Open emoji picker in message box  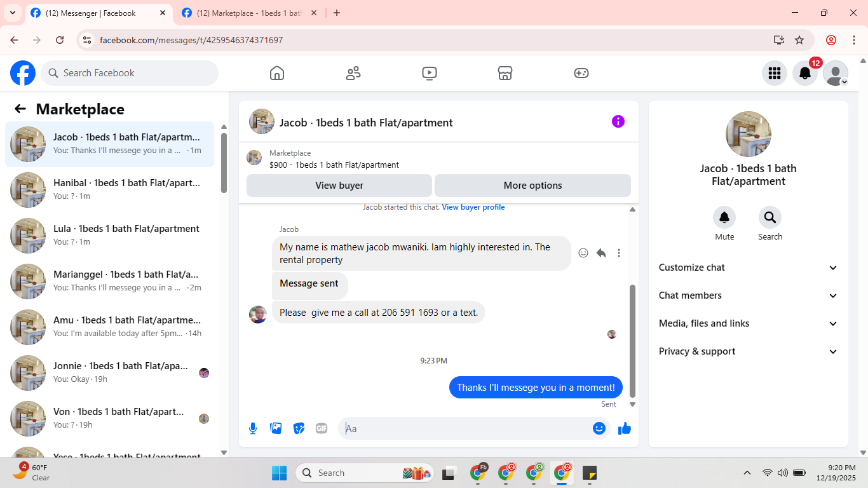599,428
